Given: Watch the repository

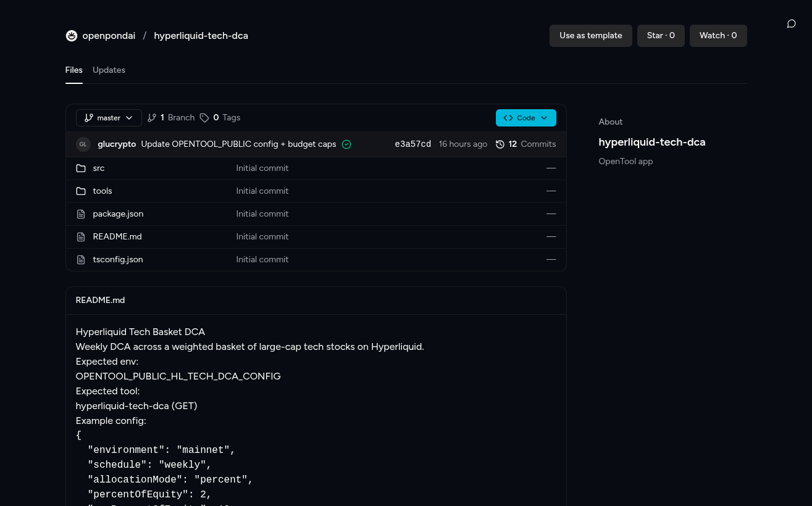Looking at the screenshot, I should [718, 36].
